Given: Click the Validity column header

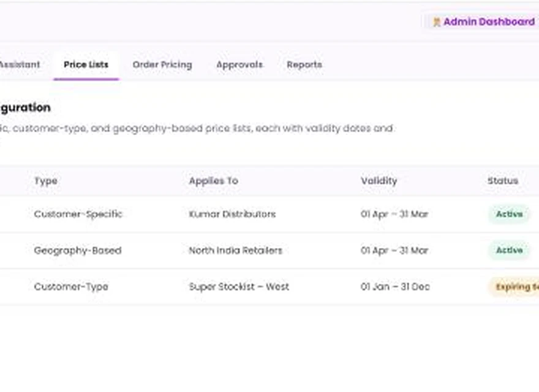Looking at the screenshot, I should click(x=379, y=181).
